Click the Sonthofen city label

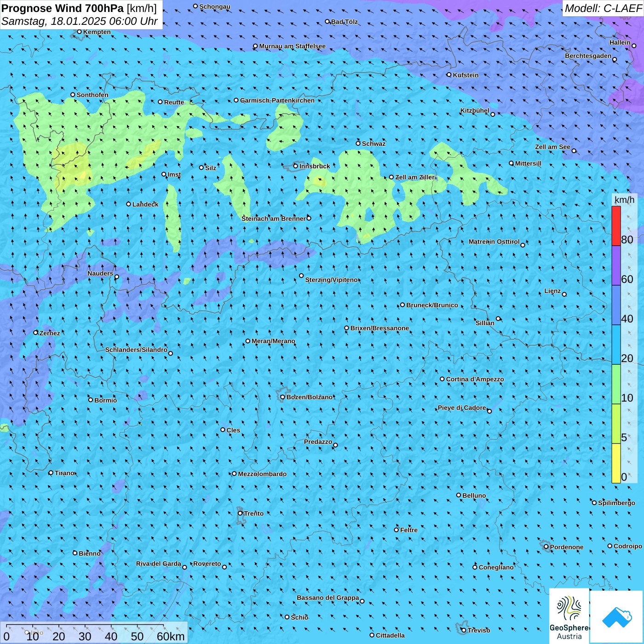92,95
